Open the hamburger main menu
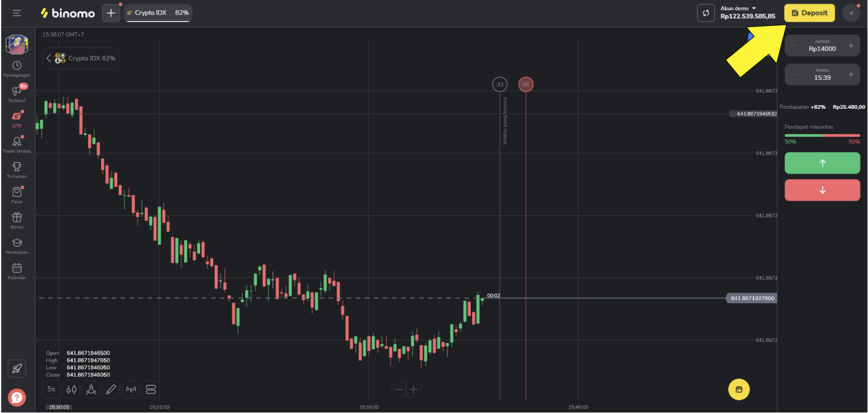This screenshot has height=413, width=868. click(x=17, y=13)
